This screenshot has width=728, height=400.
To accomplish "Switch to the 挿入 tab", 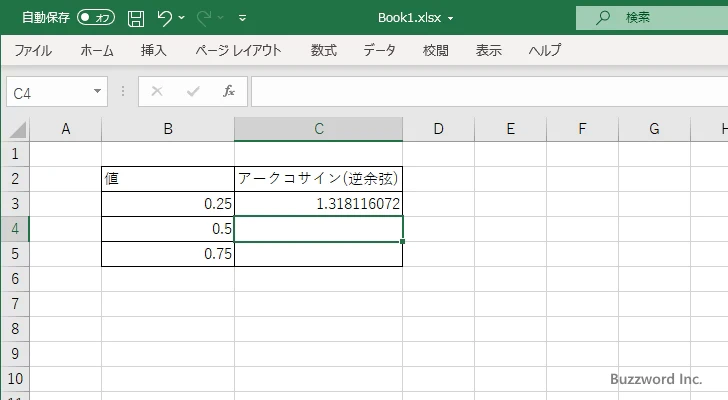I will [154, 50].
